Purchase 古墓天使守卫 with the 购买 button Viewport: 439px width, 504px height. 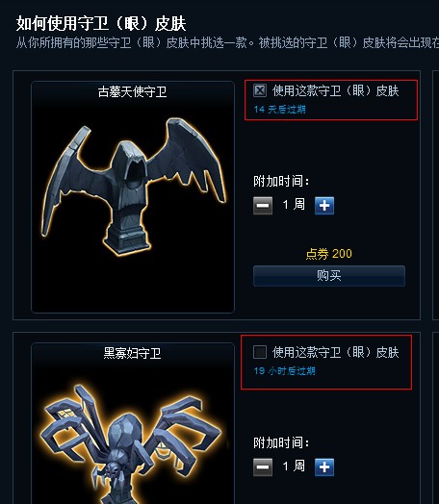329,276
